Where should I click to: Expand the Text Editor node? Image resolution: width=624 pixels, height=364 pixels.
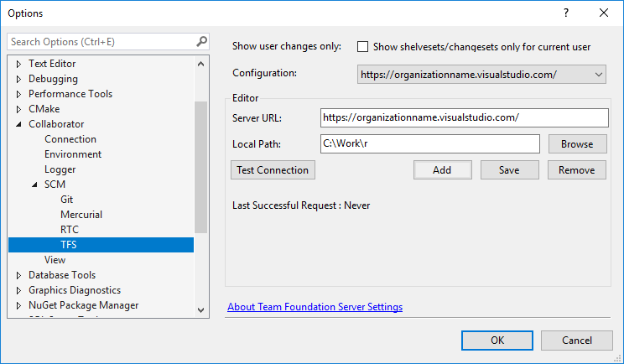19,64
